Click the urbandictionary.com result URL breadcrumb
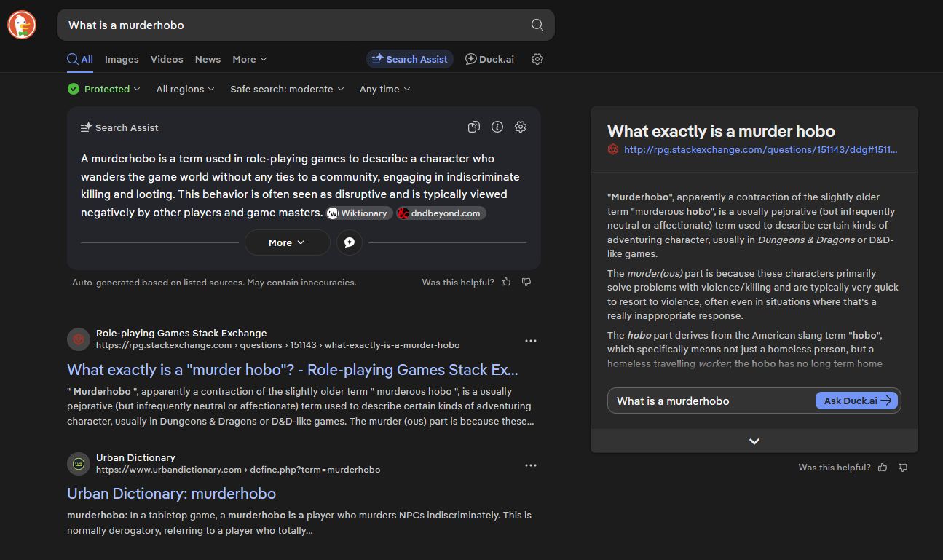 [x=238, y=470]
